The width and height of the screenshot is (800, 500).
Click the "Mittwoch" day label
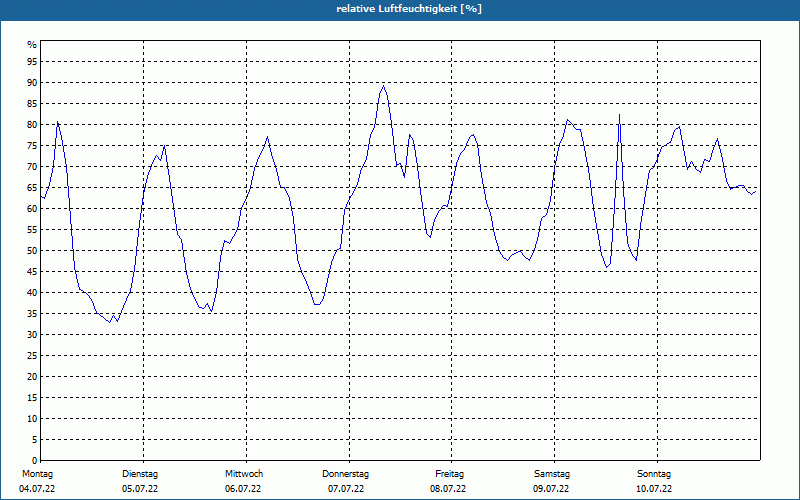[244, 474]
